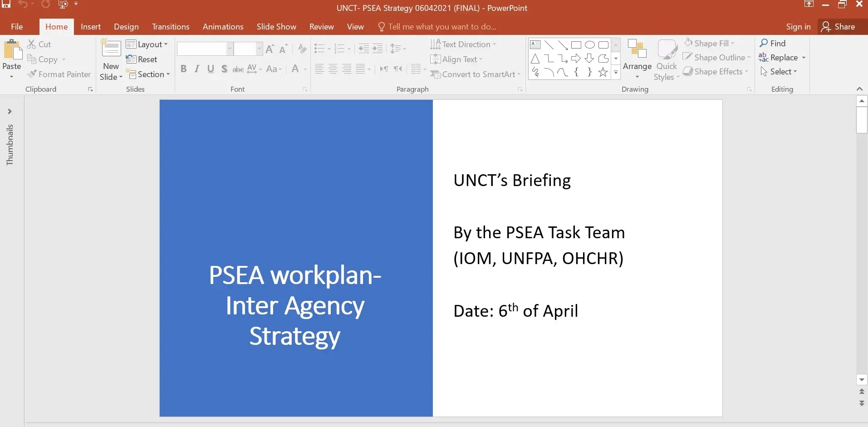This screenshot has width=868, height=427.
Task: Open the Layout dropdown
Action: point(147,44)
